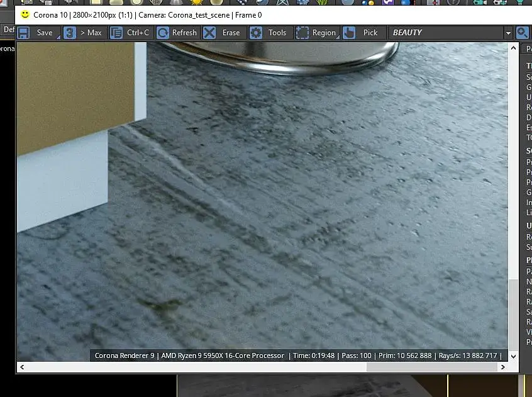Save the render with the floppy Save button
Viewport: 532px width, 397px height.
[39, 33]
